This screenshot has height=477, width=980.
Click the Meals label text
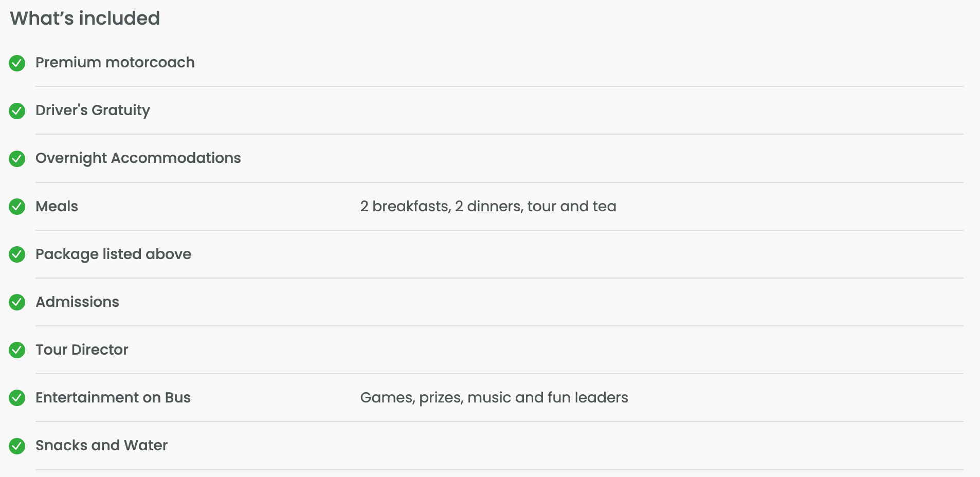click(x=57, y=207)
